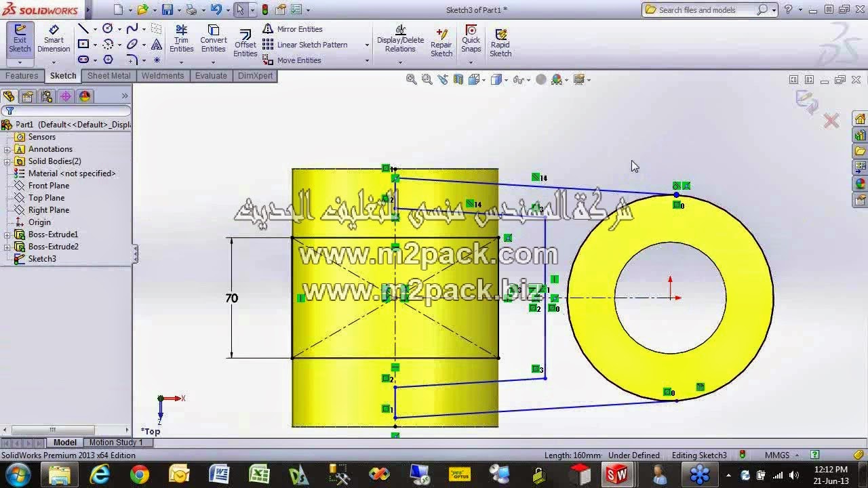This screenshot has width=868, height=488.
Task: Select Right Plane in tree
Action: click(x=48, y=210)
